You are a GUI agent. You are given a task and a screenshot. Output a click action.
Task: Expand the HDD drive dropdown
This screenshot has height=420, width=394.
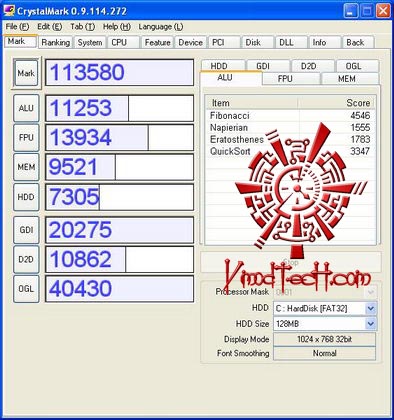point(371,308)
